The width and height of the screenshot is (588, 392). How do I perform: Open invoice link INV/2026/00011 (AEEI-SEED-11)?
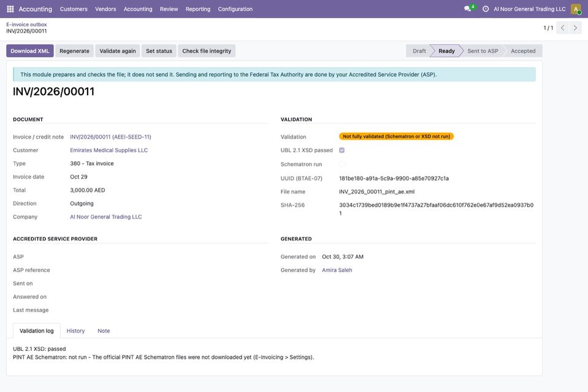pos(110,137)
